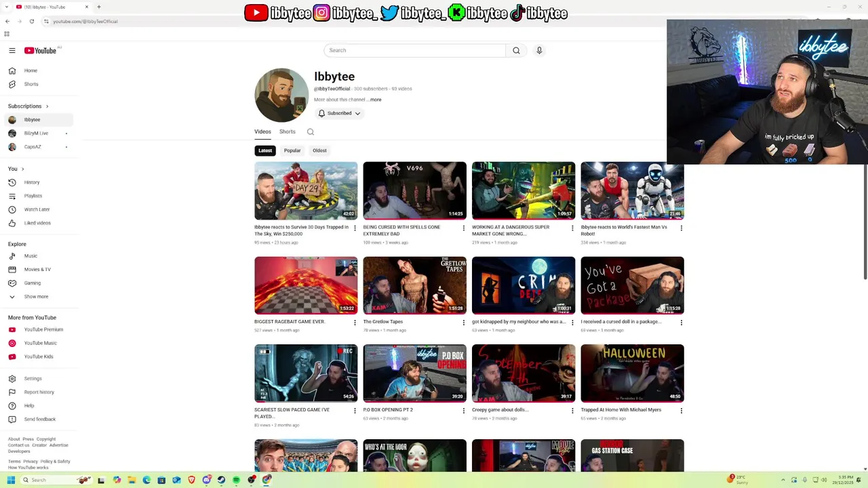Open Movies & TV under Explore
Screen dimensions: 868x488
(38, 269)
